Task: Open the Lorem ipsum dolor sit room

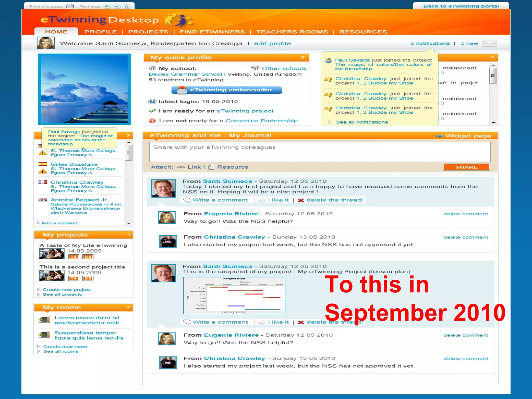Action: [x=87, y=320]
